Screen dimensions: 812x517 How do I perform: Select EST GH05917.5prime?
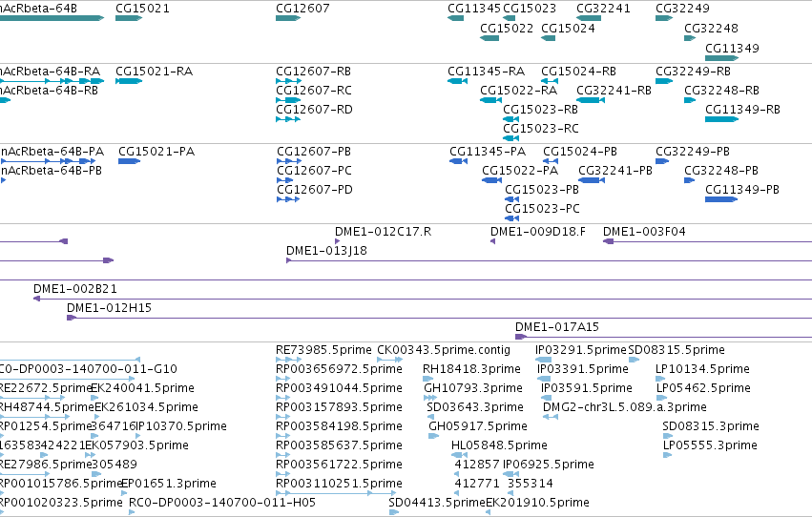tap(433, 436)
